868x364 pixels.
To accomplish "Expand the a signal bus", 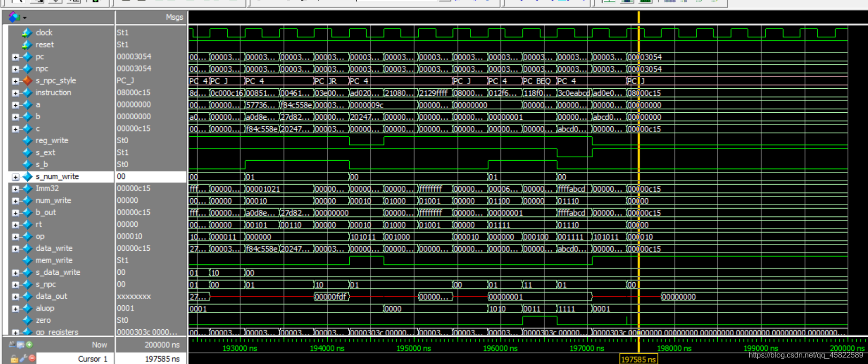I will (15, 105).
